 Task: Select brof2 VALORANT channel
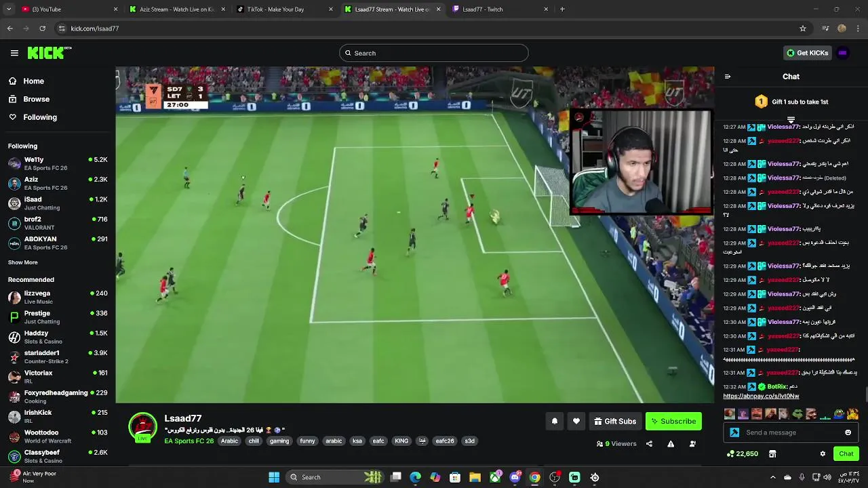pyautogui.click(x=58, y=223)
